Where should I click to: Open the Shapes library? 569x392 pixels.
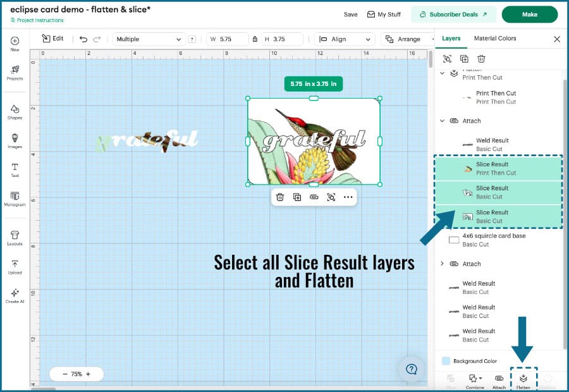pyautogui.click(x=15, y=112)
